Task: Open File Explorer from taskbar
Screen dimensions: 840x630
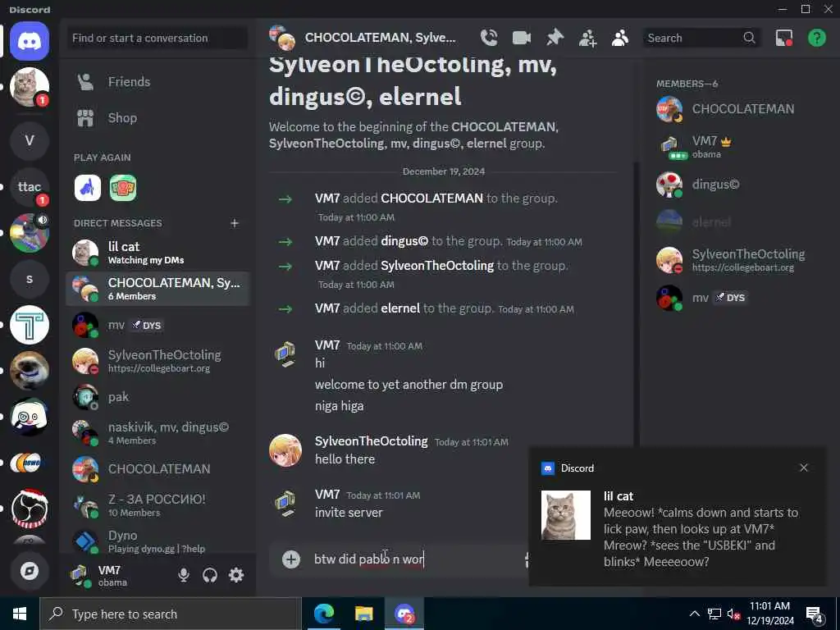Action: tap(363, 614)
